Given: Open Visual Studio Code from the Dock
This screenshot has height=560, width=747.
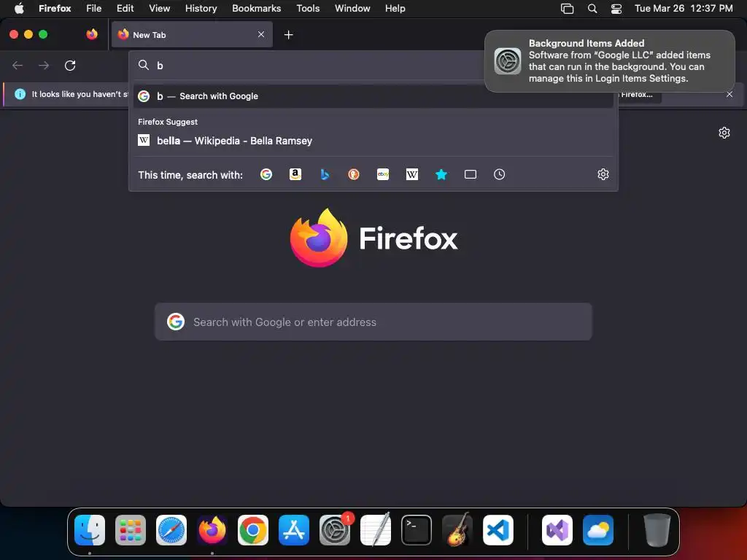Looking at the screenshot, I should coord(498,530).
